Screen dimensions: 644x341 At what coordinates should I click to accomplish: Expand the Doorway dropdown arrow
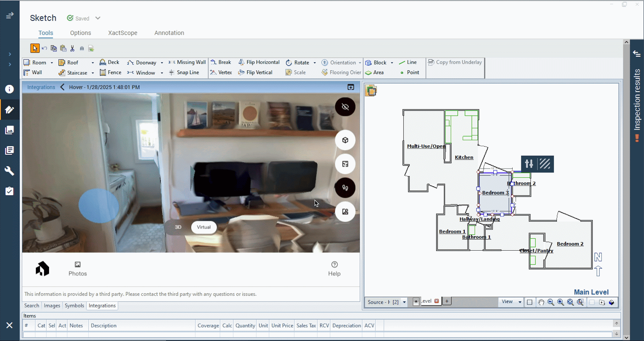(x=162, y=63)
